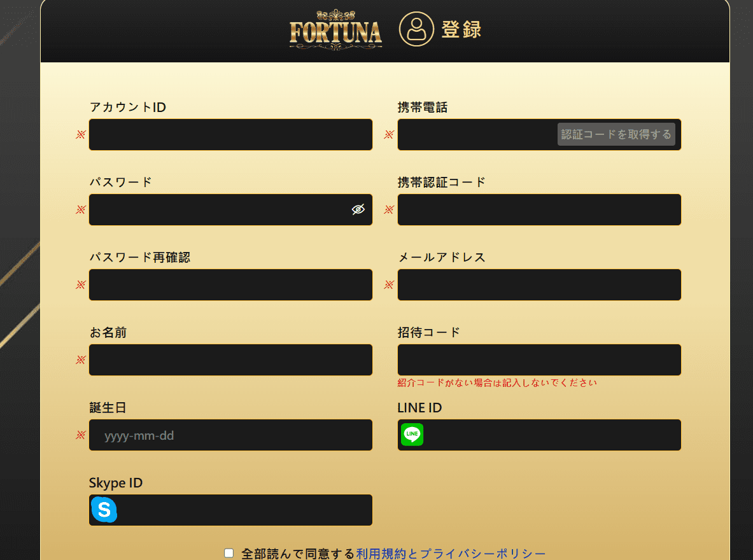This screenshot has width=753, height=560.
Task: Focus the メールアドレス input field
Action: coord(539,285)
